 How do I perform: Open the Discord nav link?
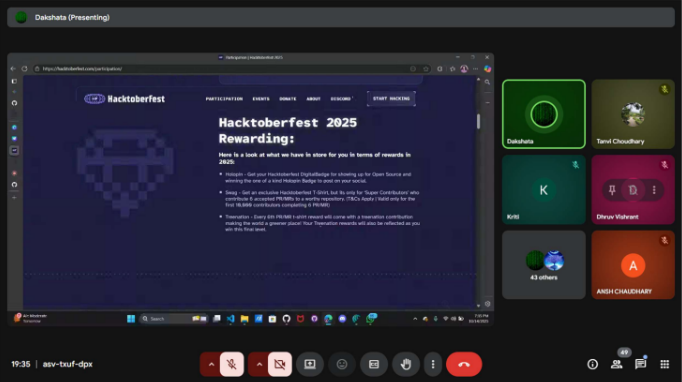341,99
